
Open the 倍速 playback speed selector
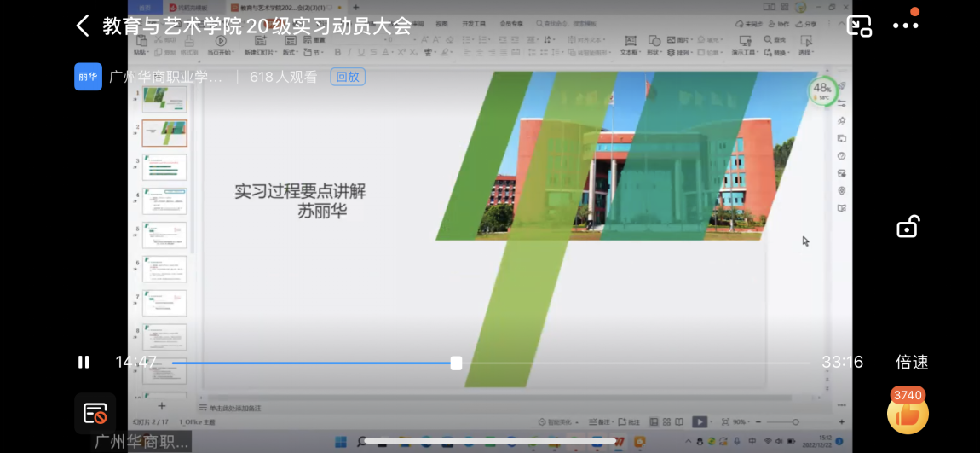point(912,362)
